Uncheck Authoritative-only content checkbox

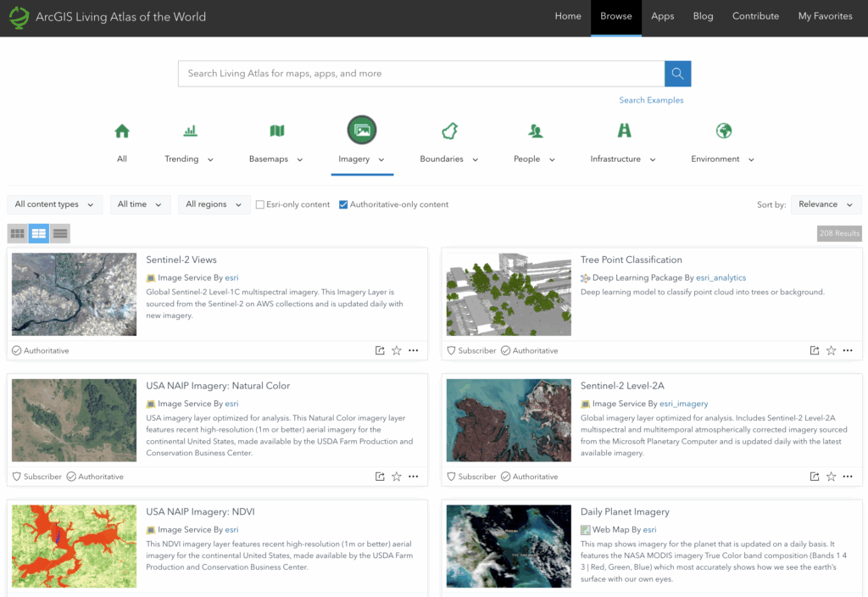coord(343,204)
